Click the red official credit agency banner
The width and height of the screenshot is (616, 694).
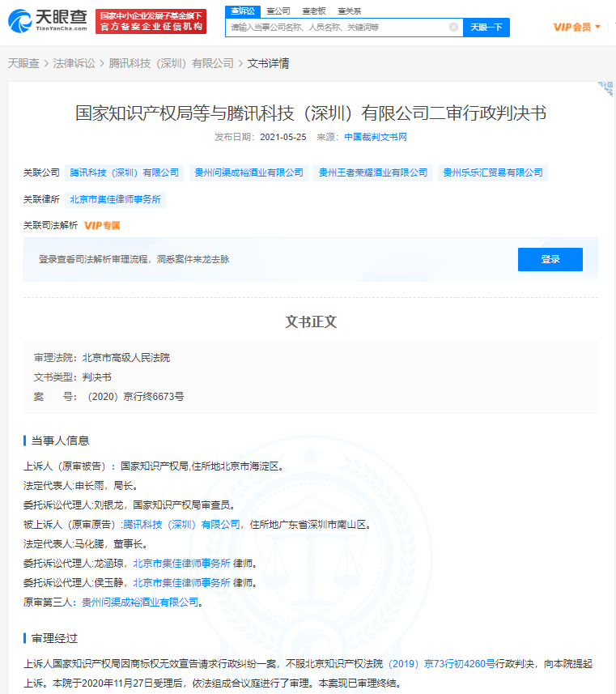point(151,21)
